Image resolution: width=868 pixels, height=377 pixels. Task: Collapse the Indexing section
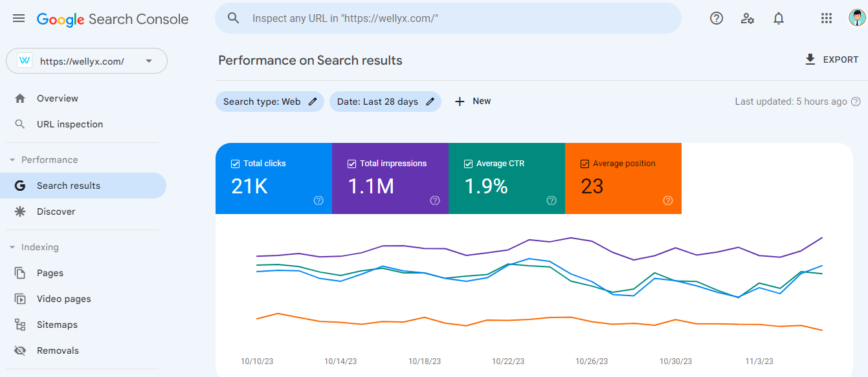point(12,247)
